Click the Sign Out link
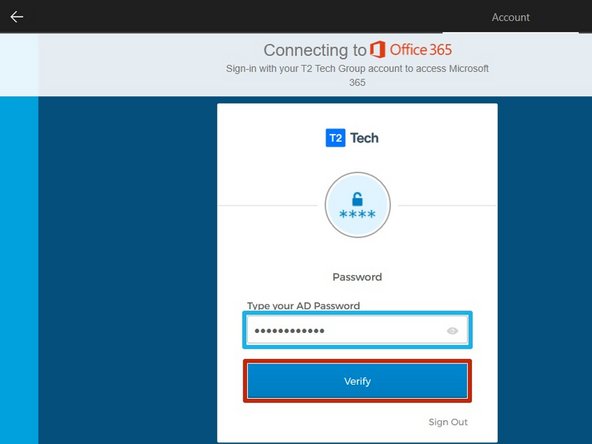 448,422
